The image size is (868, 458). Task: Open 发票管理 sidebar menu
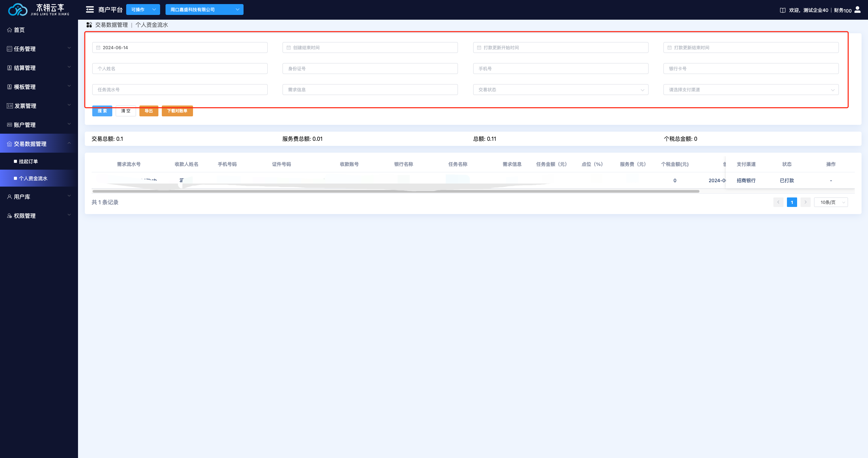coord(39,106)
